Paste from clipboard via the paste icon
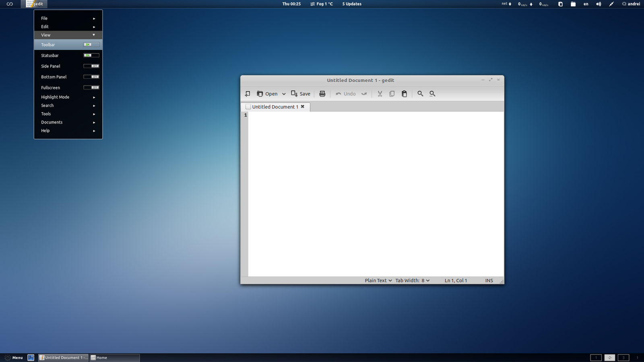The height and width of the screenshot is (362, 644). (404, 93)
